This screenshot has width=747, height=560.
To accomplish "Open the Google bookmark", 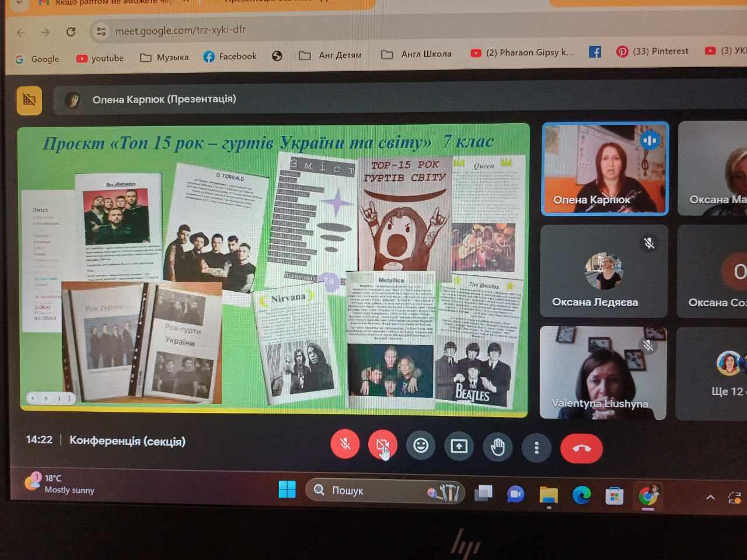I will click(37, 59).
